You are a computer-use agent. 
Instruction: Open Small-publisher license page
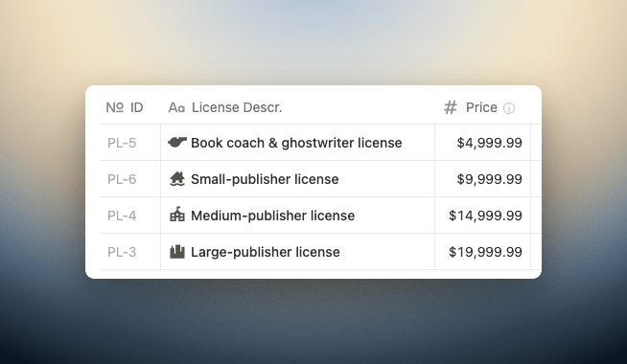click(265, 179)
